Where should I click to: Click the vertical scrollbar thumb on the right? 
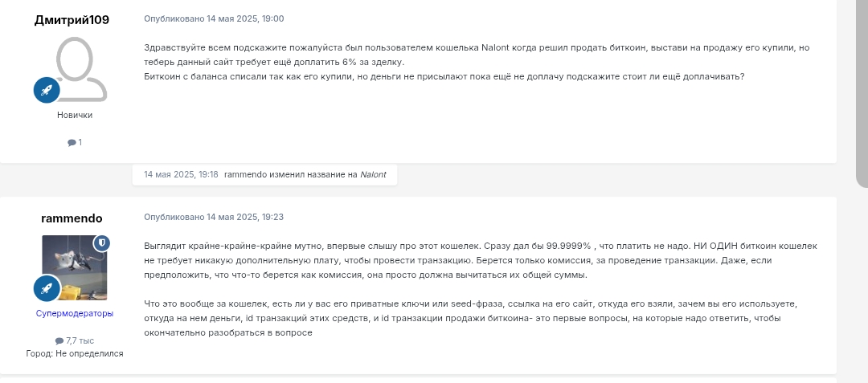click(x=862, y=93)
